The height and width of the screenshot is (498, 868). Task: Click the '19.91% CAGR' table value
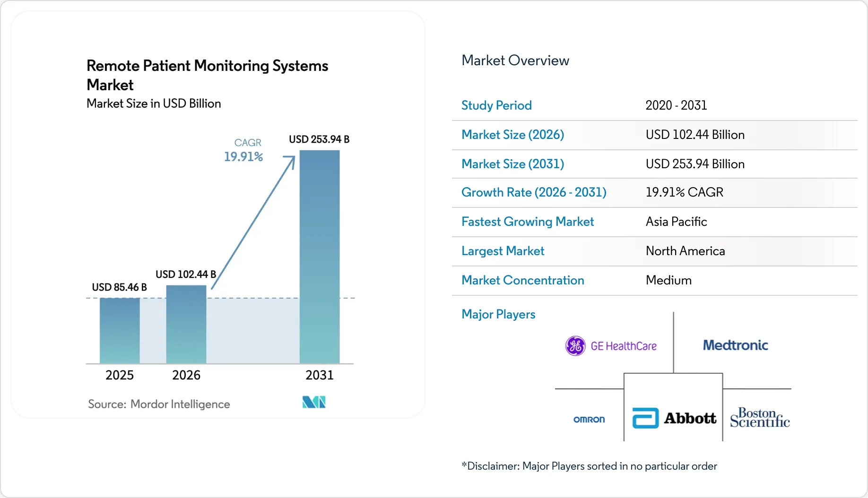point(685,192)
